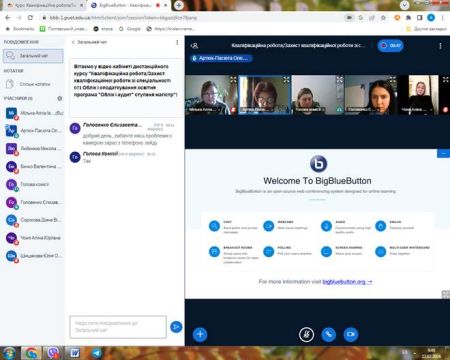Open a new browser tab
Image resolution: width=450 pixels, height=360 pixels.
click(179, 5)
